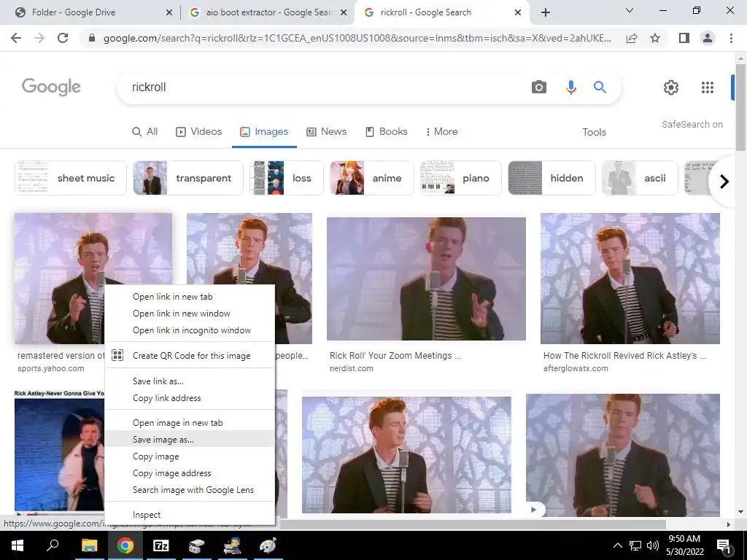Filter images by sheet music chip
This screenshot has width=747, height=560.
point(71,178)
